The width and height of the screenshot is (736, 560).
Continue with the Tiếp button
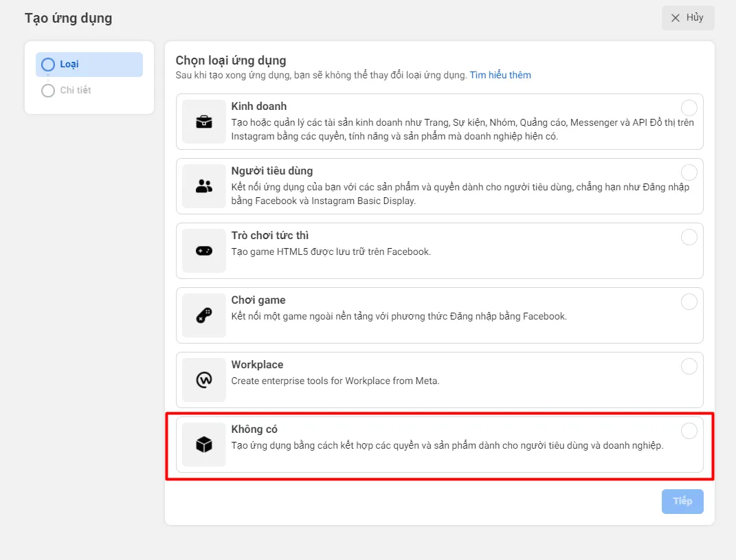682,502
